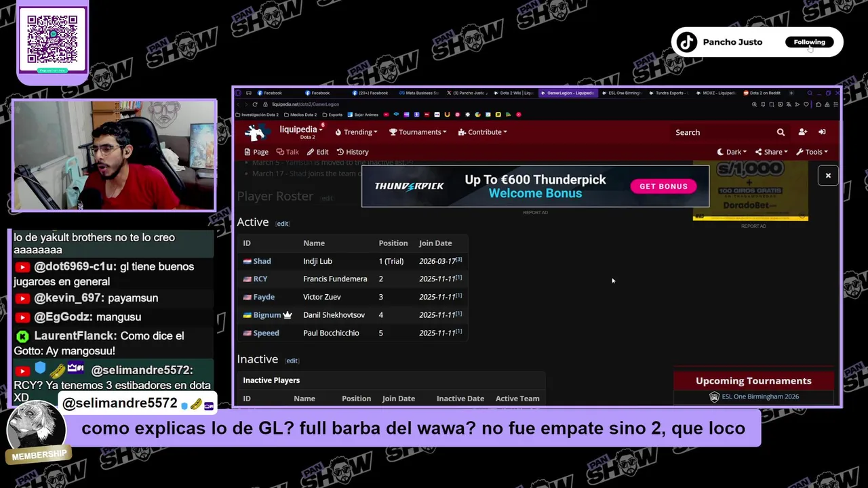Screen dimensions: 868x488
Task: Expand the Trending menu
Action: click(356, 132)
